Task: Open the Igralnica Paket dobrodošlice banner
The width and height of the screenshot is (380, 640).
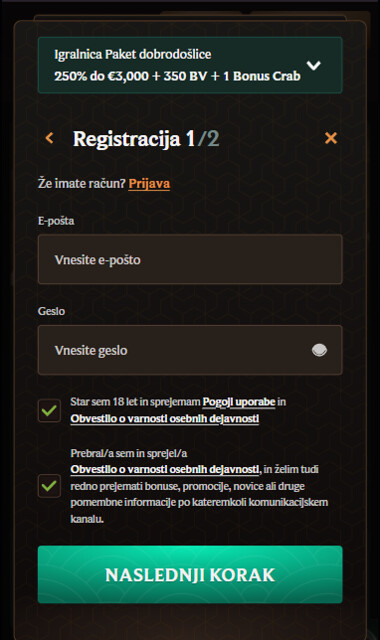Action: click(190, 65)
